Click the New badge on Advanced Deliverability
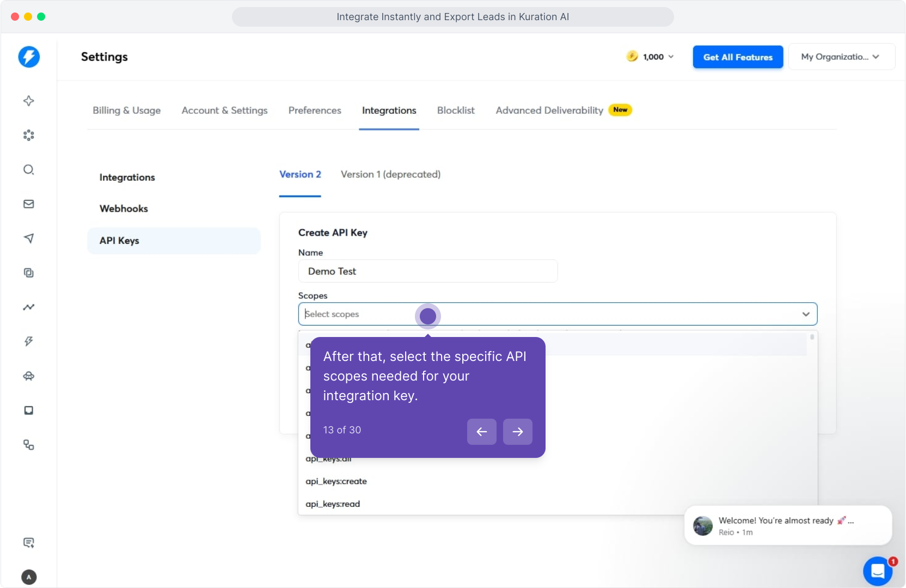 tap(620, 110)
